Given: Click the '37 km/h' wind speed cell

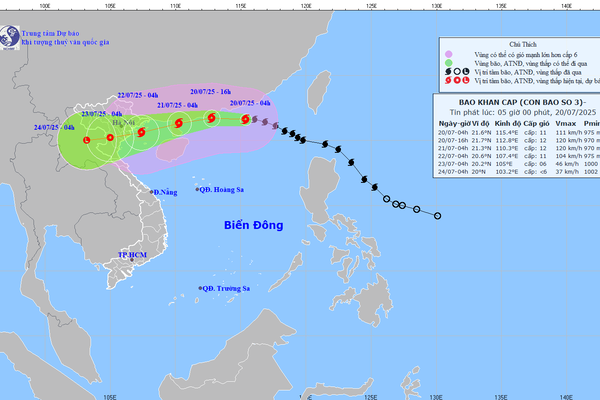Looking at the screenshot, I should pyautogui.click(x=567, y=172).
